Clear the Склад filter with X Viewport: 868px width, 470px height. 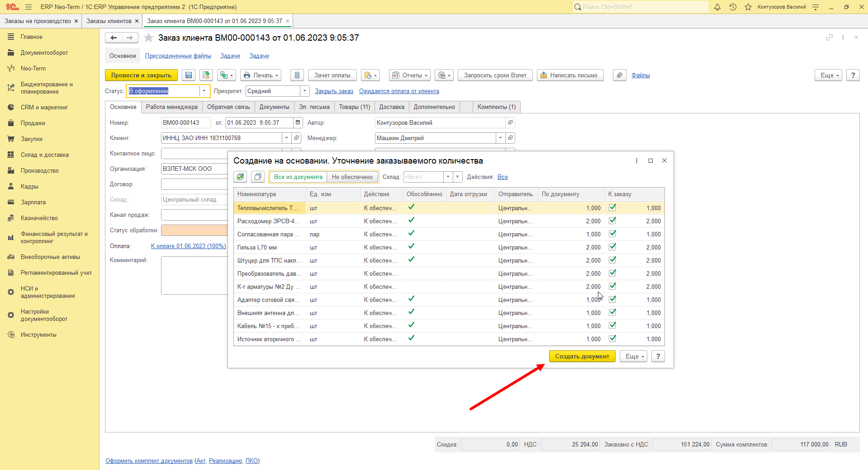458,177
